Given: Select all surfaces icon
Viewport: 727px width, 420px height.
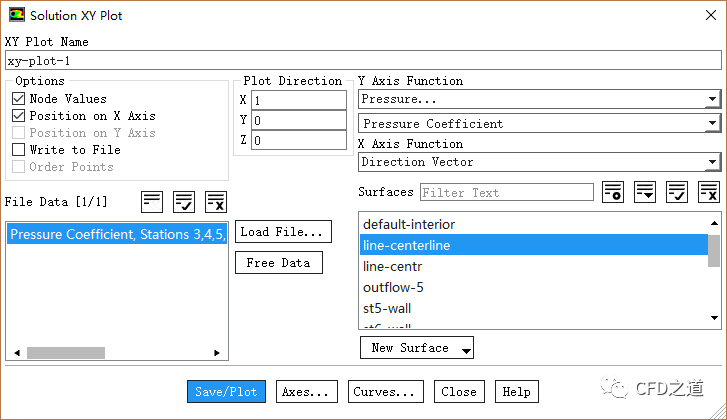Looking at the screenshot, I should click(677, 192).
